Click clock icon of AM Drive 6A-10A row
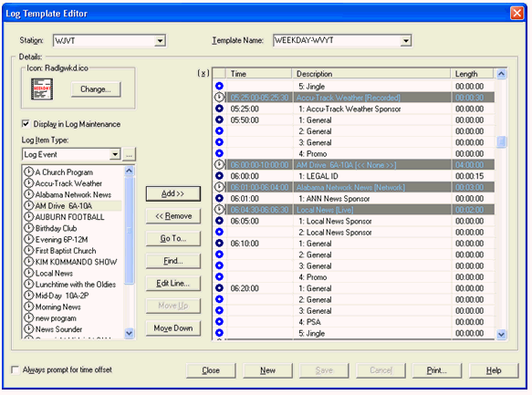The width and height of the screenshot is (532, 395). pos(219,164)
